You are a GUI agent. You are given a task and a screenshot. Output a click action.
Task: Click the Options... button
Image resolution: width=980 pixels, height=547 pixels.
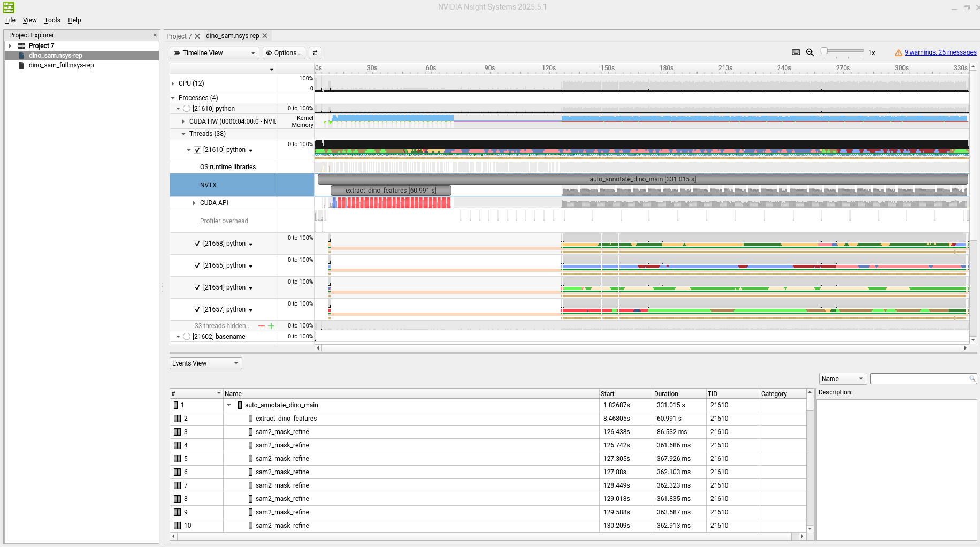[284, 53]
